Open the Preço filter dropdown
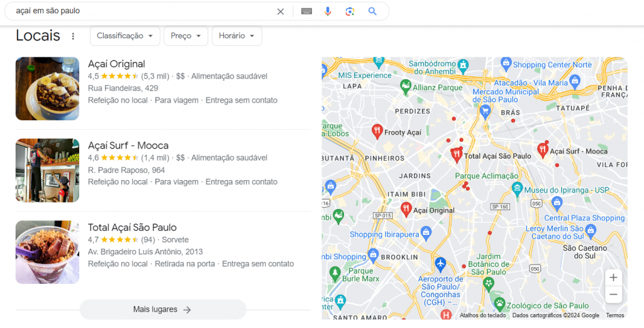644x328 pixels. point(186,36)
